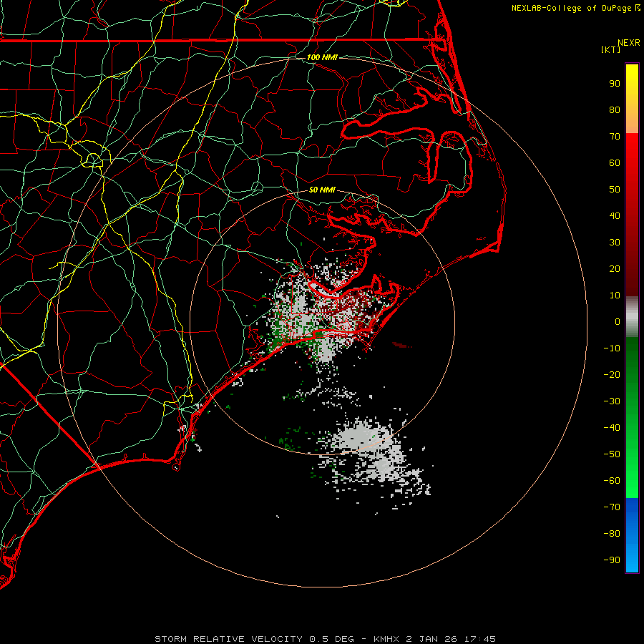The height and width of the screenshot is (644, 644).
Task: Click the 80 value on the velocity scale
Action: point(615,109)
